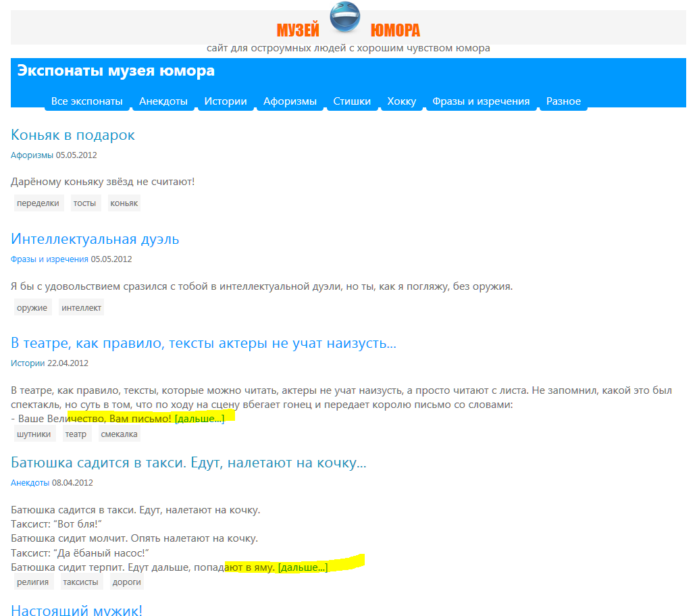This screenshot has width=697, height=616.
Task: Open the Афоризмы tab
Action: tap(290, 101)
